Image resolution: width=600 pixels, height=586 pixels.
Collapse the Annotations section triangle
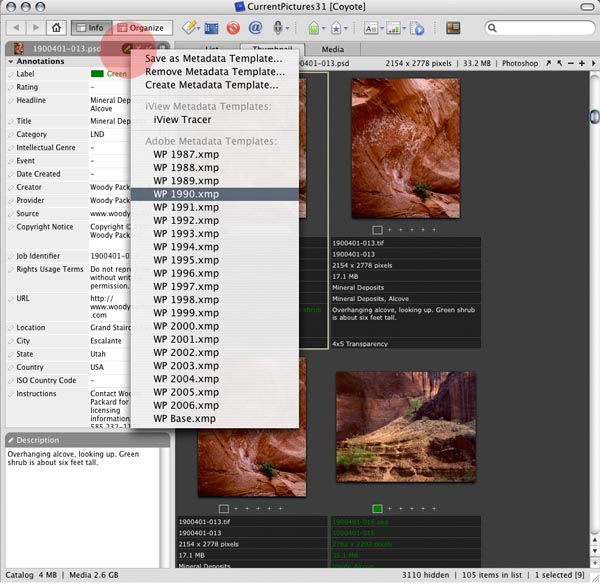11,61
